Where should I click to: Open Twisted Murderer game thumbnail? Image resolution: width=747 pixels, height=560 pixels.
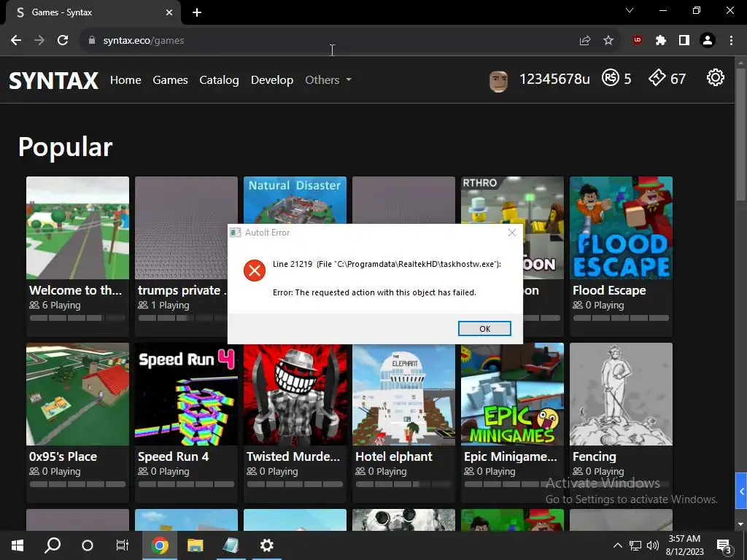(295, 394)
